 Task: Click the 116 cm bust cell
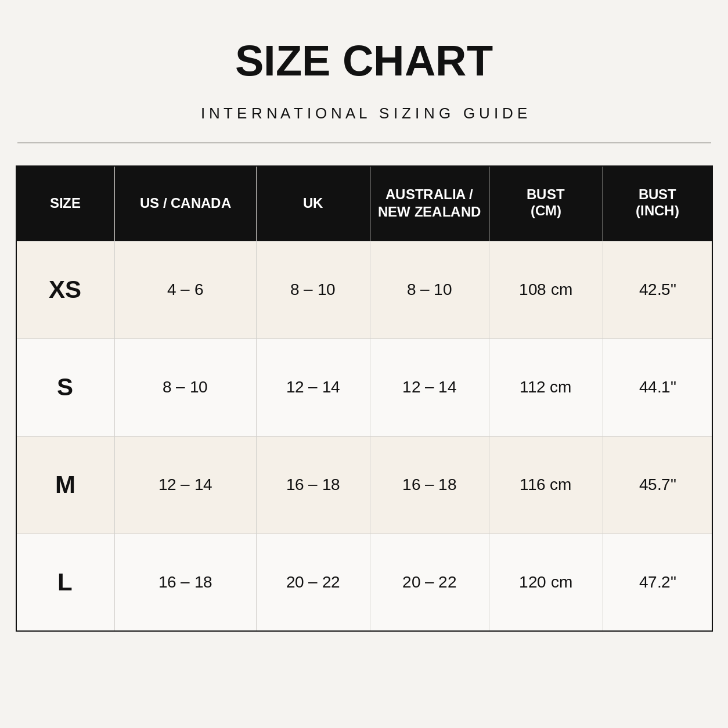click(546, 485)
